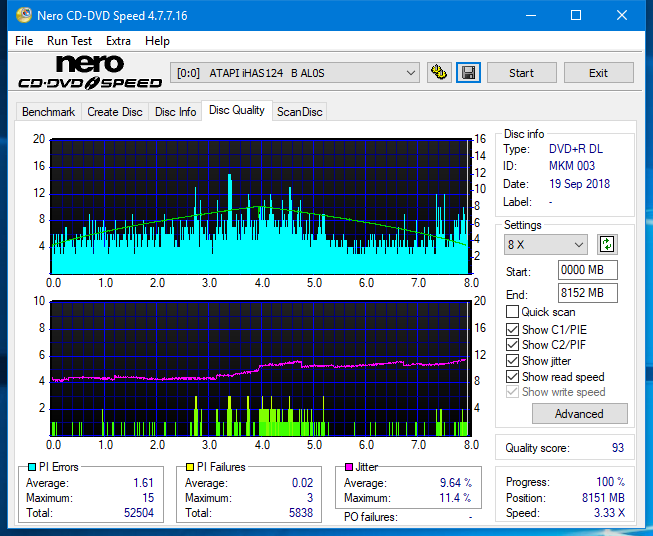Open the Run Test menu
The height and width of the screenshot is (536, 653).
click(x=69, y=41)
